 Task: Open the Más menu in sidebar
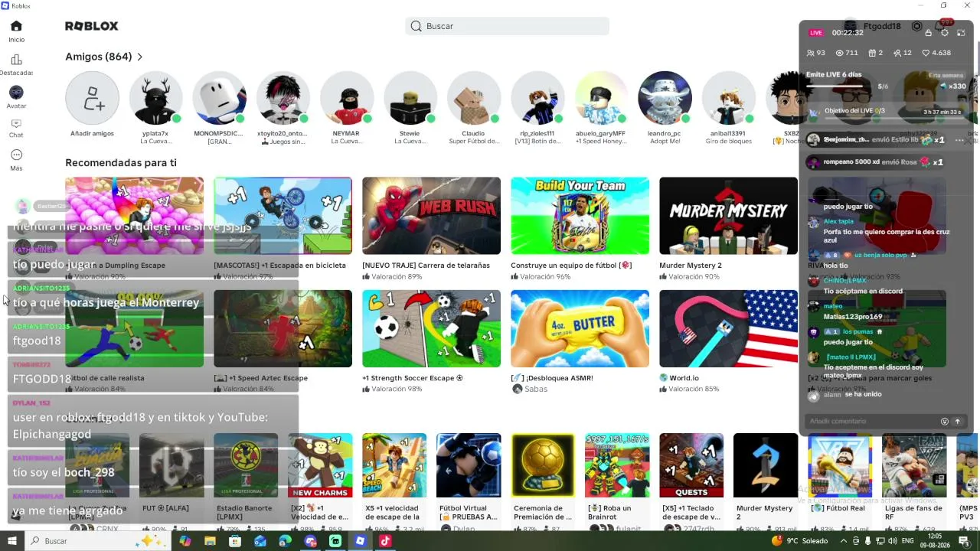(16, 160)
